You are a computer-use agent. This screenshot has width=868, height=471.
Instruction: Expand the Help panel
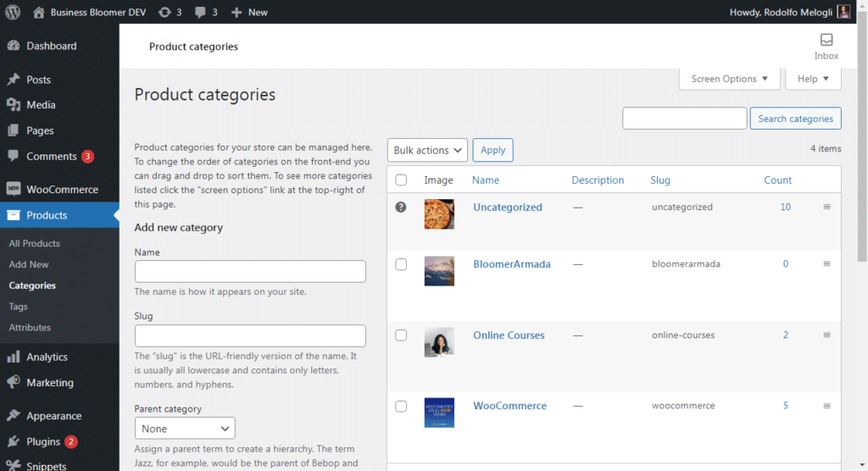[x=813, y=79]
